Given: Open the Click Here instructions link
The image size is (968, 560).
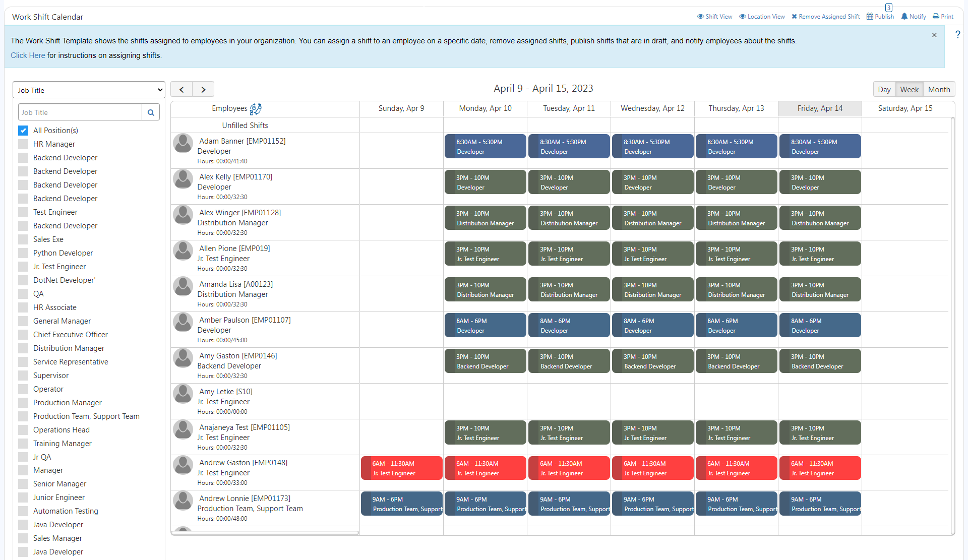Looking at the screenshot, I should pos(28,55).
